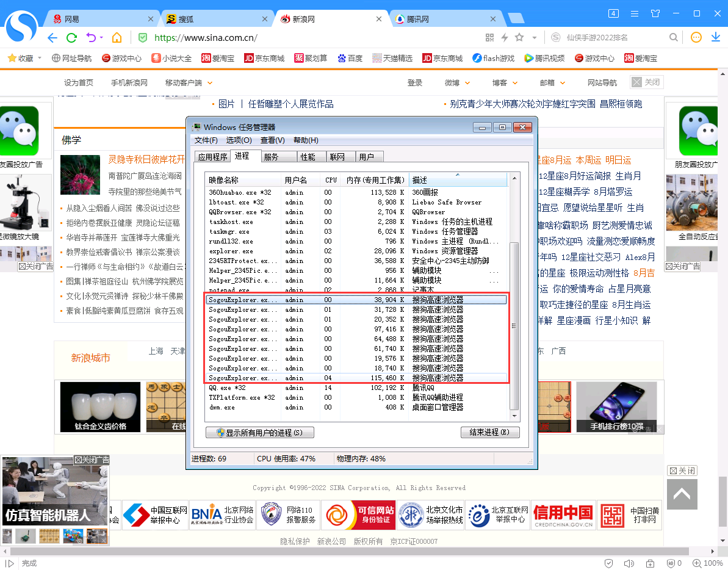Select explorer.exe process row
The image size is (728, 570).
pyautogui.click(x=356, y=251)
